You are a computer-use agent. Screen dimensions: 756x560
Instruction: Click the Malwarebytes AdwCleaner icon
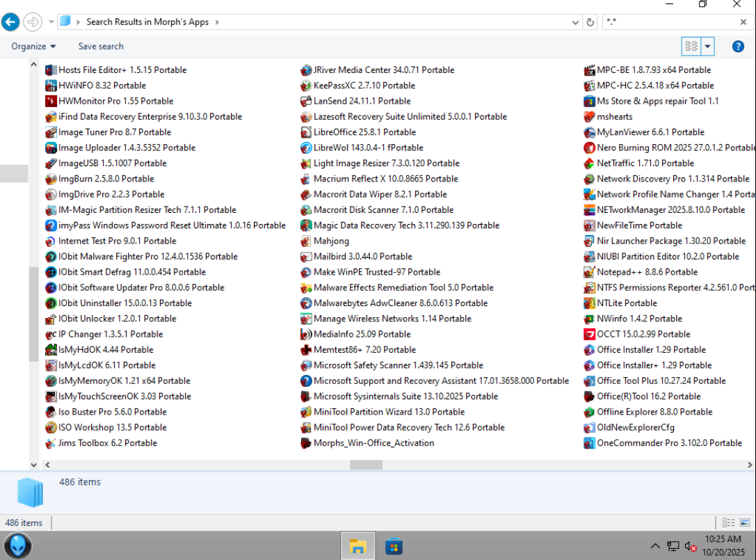(306, 303)
